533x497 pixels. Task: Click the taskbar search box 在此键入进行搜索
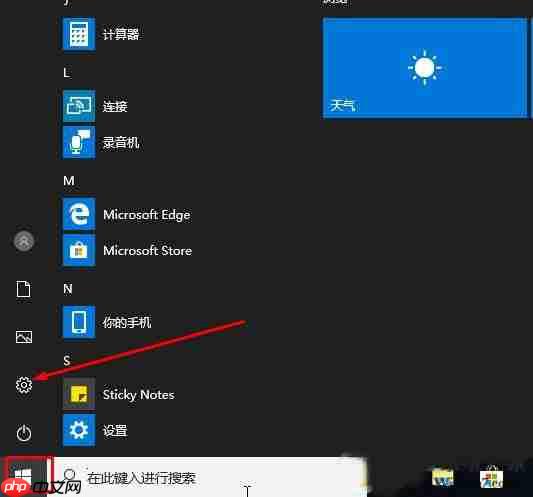pyautogui.click(x=207, y=477)
